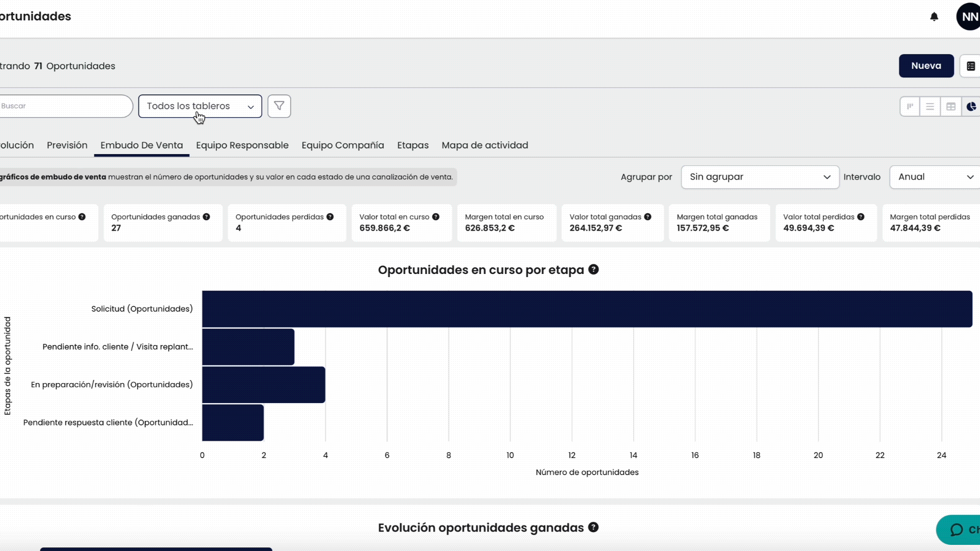Click the Pendiente info. cliente bar
Image resolution: width=980 pixels, height=551 pixels.
click(248, 347)
